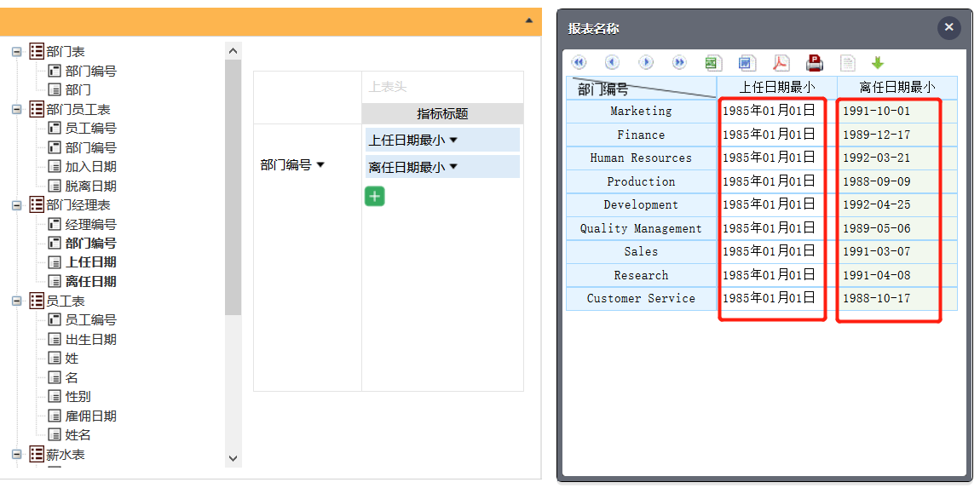This screenshot has height=488, width=980.
Task: Click the 1991-04-08 date cell
Action: tap(896, 276)
